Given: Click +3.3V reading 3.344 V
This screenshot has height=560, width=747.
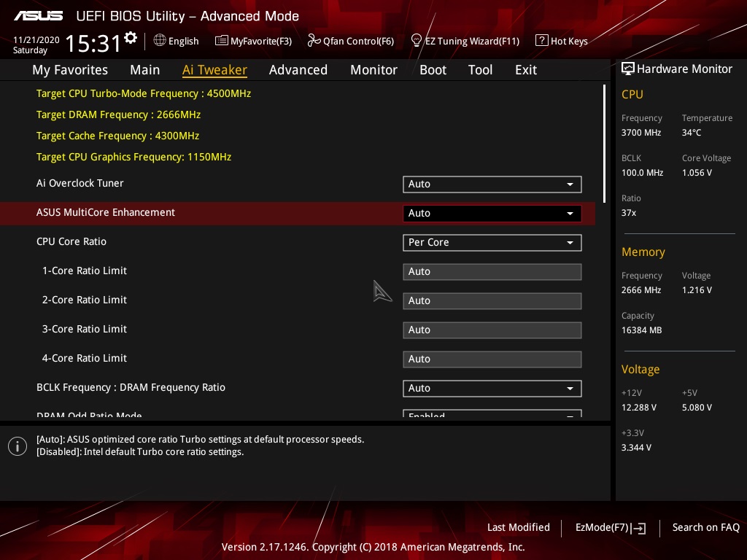Looking at the screenshot, I should [x=636, y=447].
